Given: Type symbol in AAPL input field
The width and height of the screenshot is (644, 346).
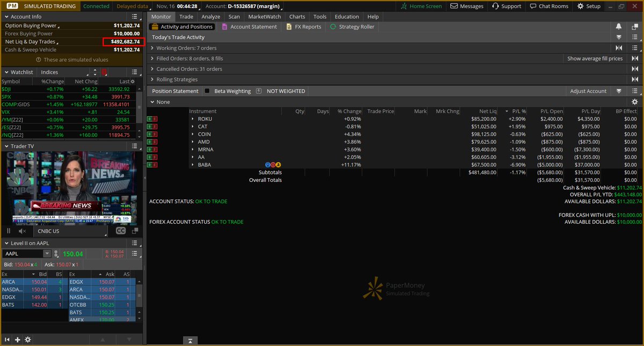Looking at the screenshot, I should (23, 254).
